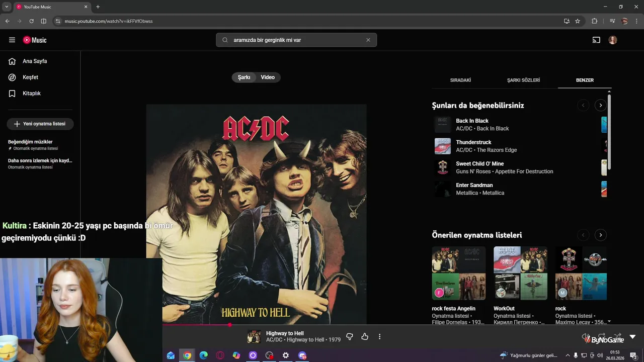
Task: Go back in the browser
Action: pyautogui.click(x=7, y=21)
